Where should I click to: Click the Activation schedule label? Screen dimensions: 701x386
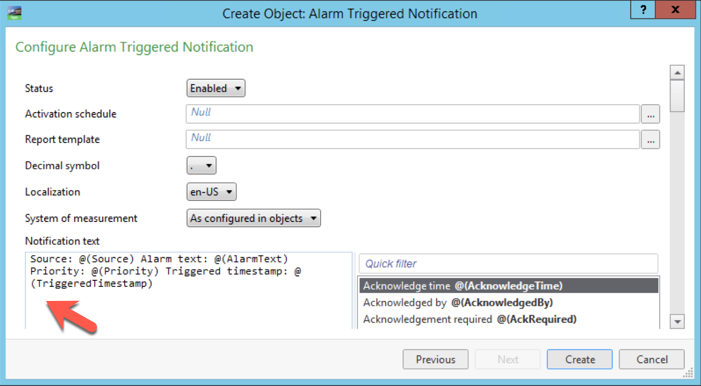point(71,114)
